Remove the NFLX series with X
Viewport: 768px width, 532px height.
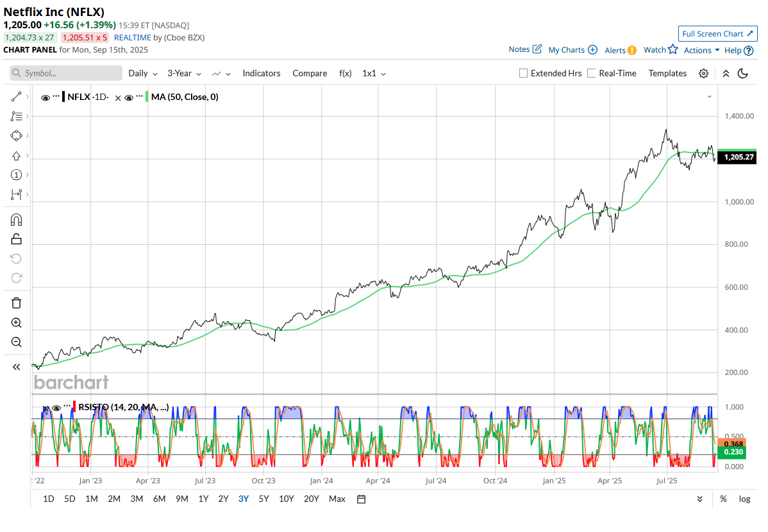[x=118, y=97]
